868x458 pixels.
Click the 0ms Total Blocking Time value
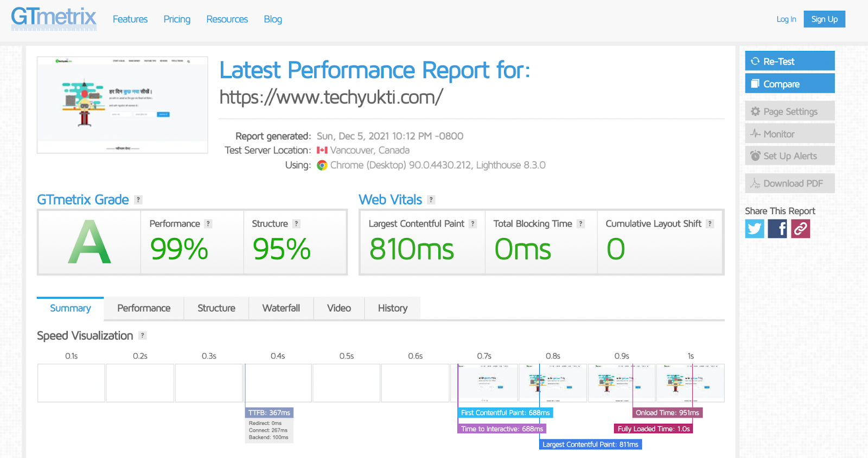coord(523,249)
